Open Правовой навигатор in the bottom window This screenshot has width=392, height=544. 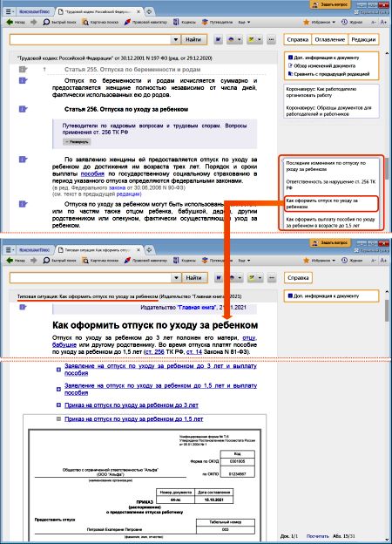(x=145, y=260)
